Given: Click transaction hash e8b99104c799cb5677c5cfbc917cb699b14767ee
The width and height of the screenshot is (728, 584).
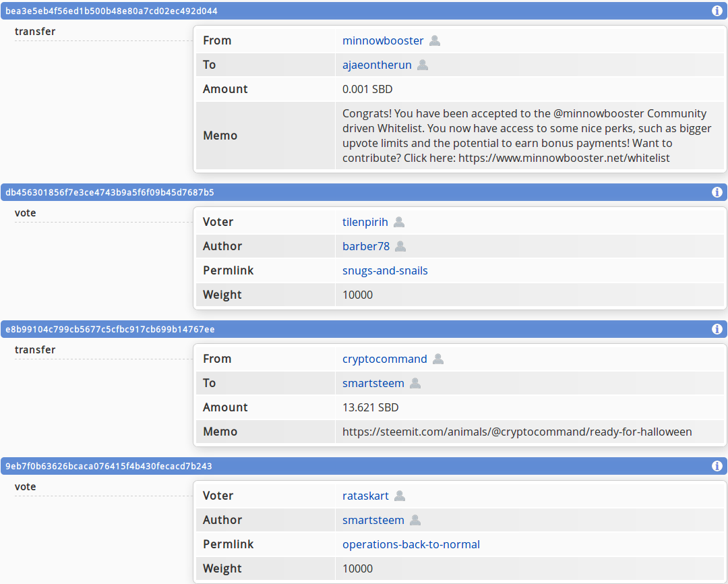Looking at the screenshot, I should (110, 329).
